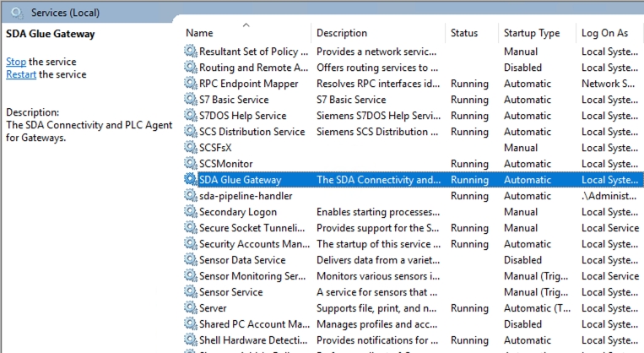Click the Description column header

click(x=342, y=33)
